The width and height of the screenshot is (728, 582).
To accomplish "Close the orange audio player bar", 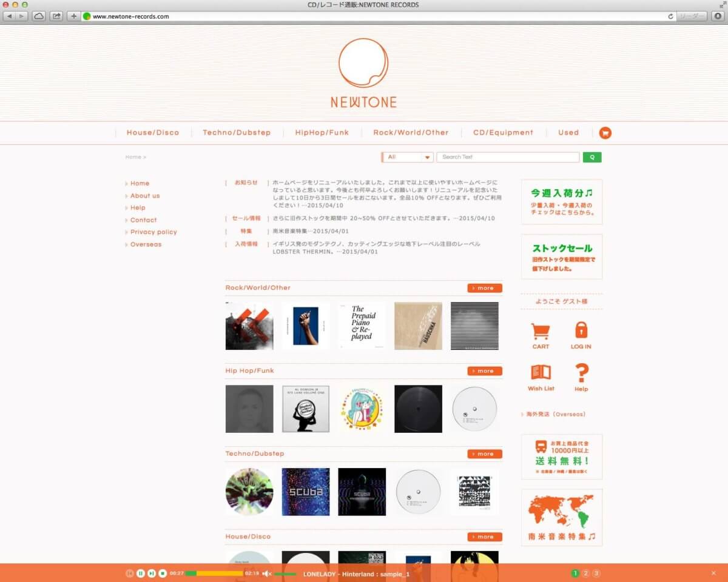I will 713,574.
